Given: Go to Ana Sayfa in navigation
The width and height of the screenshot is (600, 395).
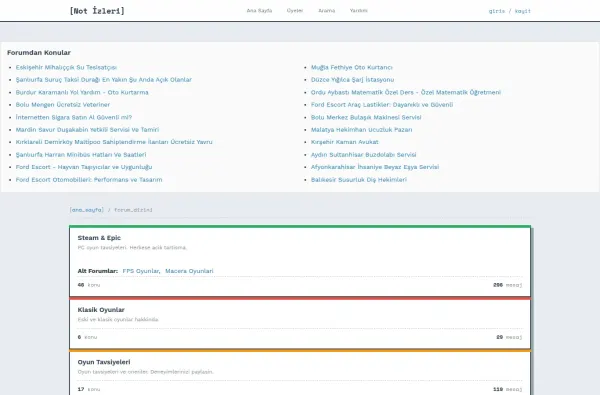Looking at the screenshot, I should [259, 11].
